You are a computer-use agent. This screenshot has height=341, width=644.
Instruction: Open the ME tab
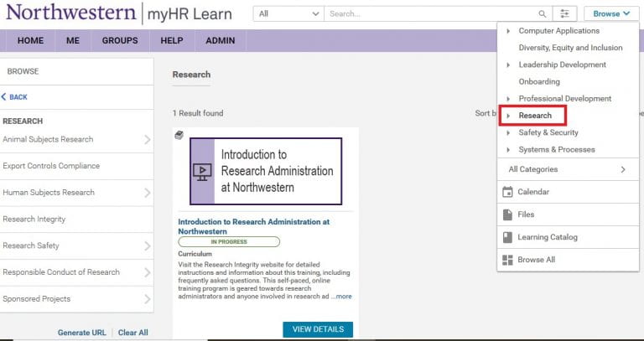click(x=73, y=40)
